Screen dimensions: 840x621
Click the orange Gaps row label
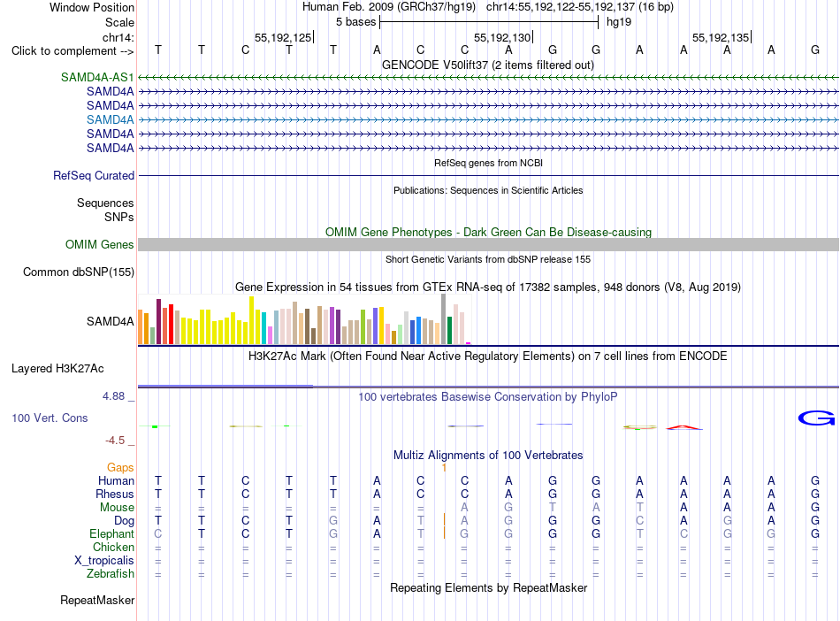(x=120, y=467)
